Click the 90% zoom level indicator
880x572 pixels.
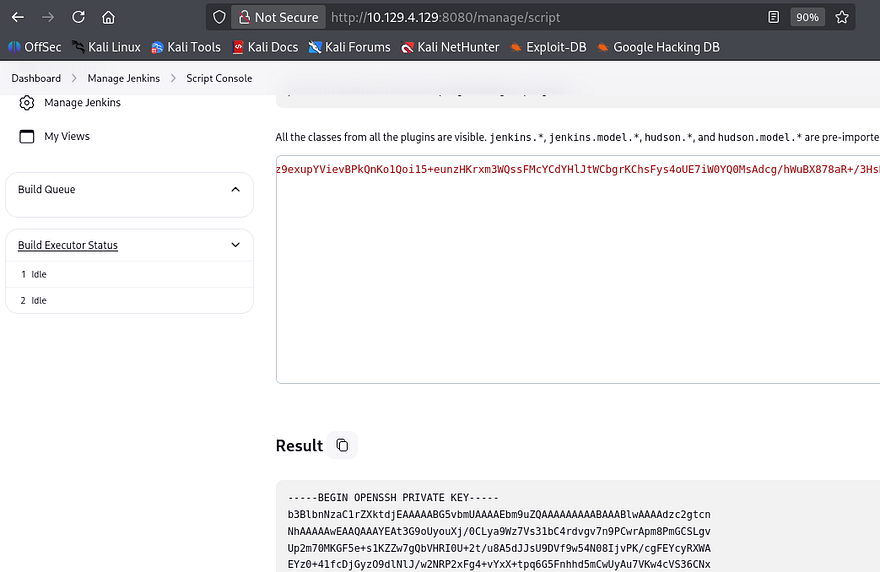point(807,17)
